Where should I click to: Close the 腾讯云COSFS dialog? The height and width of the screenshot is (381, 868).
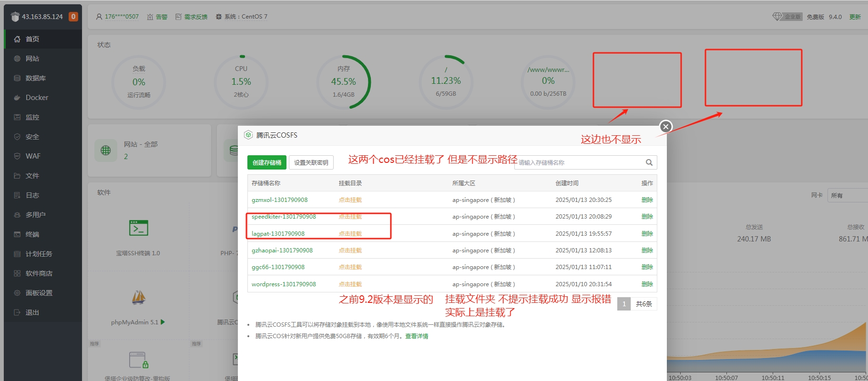point(666,126)
